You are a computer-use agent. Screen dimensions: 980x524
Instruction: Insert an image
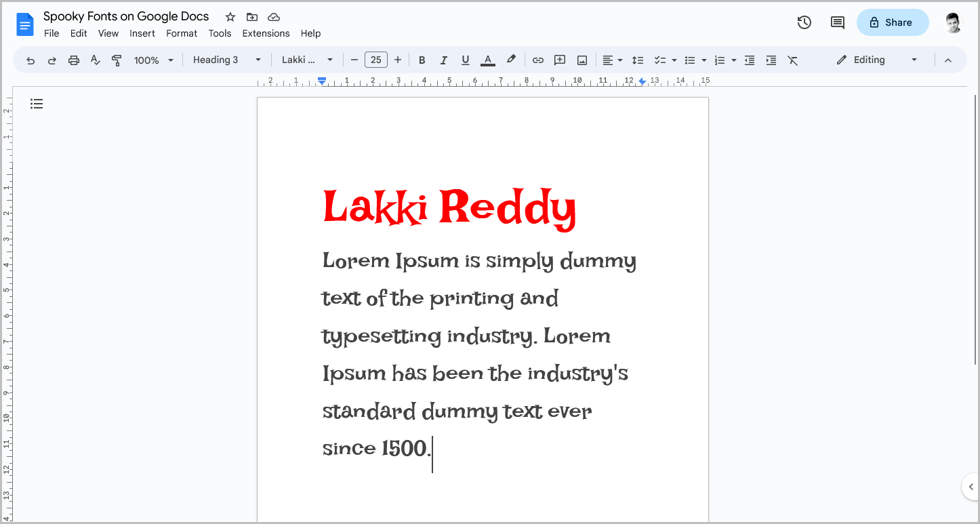[x=581, y=60]
